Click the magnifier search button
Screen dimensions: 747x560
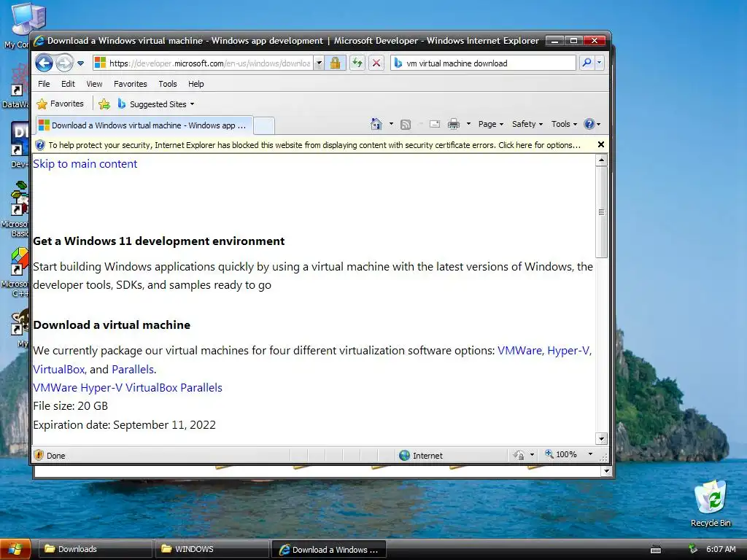[587, 63]
